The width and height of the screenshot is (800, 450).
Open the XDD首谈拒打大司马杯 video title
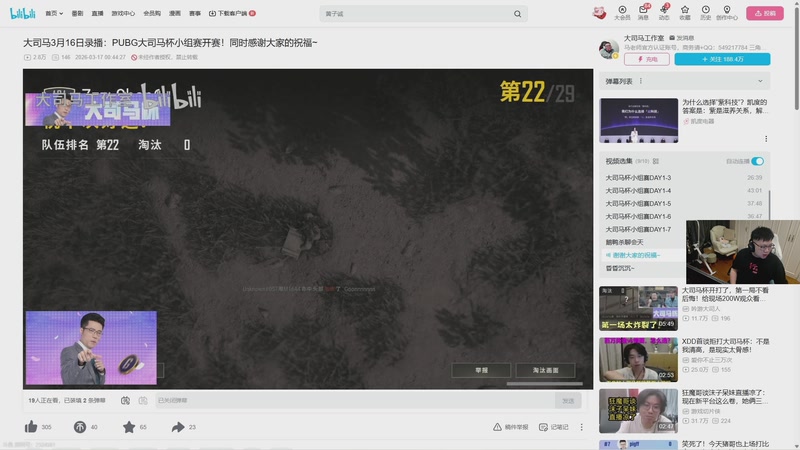tap(725, 346)
